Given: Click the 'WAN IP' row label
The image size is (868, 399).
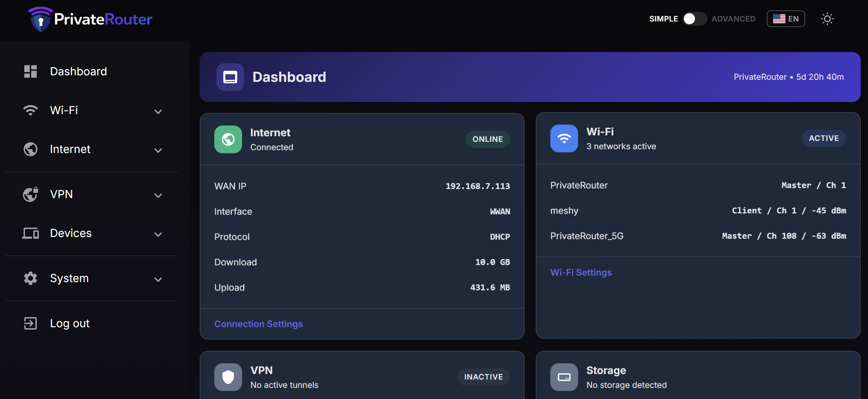Looking at the screenshot, I should (x=230, y=186).
